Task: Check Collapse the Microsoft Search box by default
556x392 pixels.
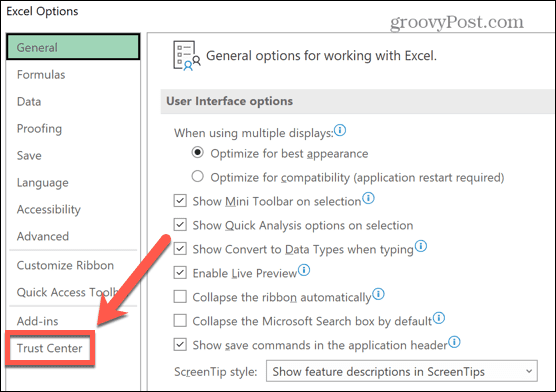Action: tap(180, 320)
